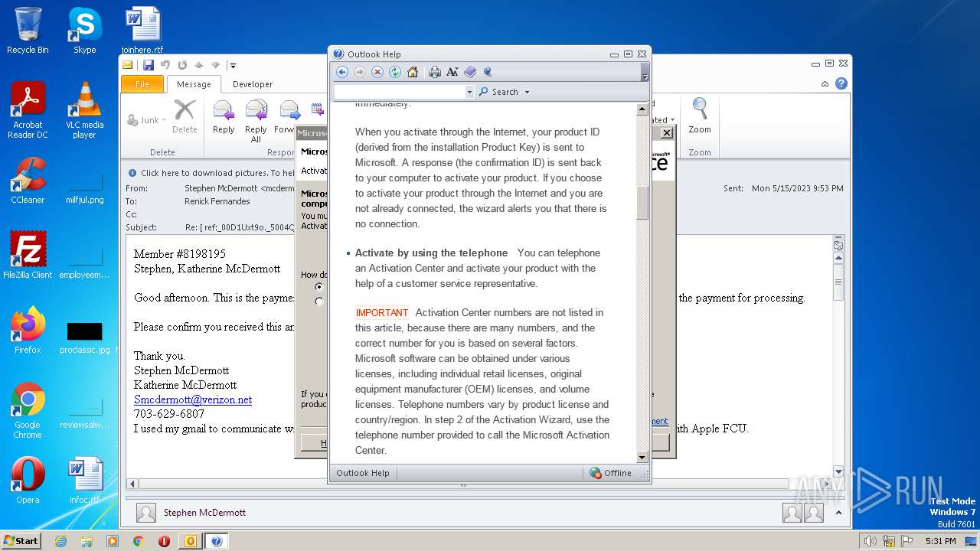980x551 pixels.
Task: Click the Help vertical scrollbar thumb
Action: 642,203
